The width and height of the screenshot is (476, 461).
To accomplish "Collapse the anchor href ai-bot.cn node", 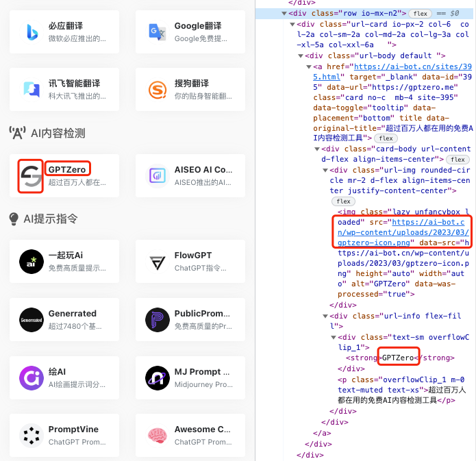I will 309,67.
